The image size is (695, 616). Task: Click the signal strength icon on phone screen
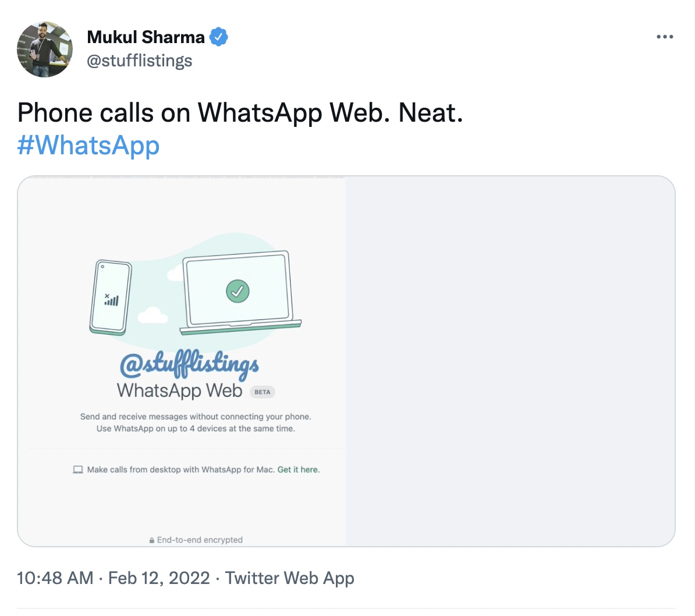point(111,300)
